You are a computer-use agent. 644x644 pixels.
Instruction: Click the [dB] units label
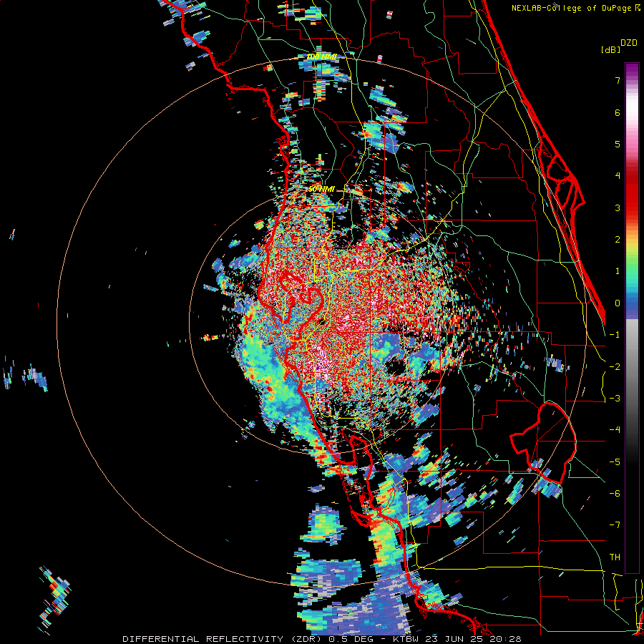(x=610, y=49)
